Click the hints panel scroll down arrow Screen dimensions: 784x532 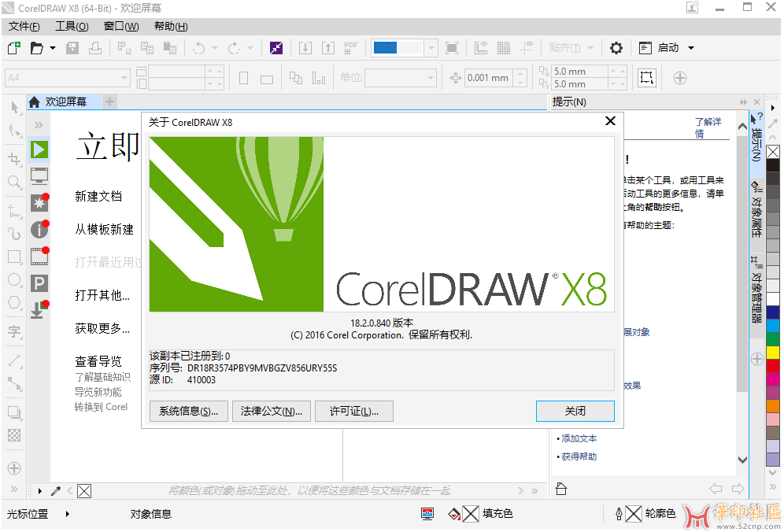pos(742,460)
